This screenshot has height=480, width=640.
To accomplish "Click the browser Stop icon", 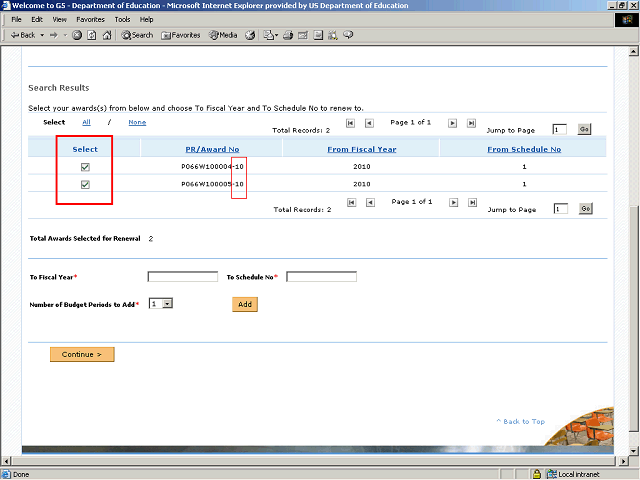I will [x=77, y=35].
